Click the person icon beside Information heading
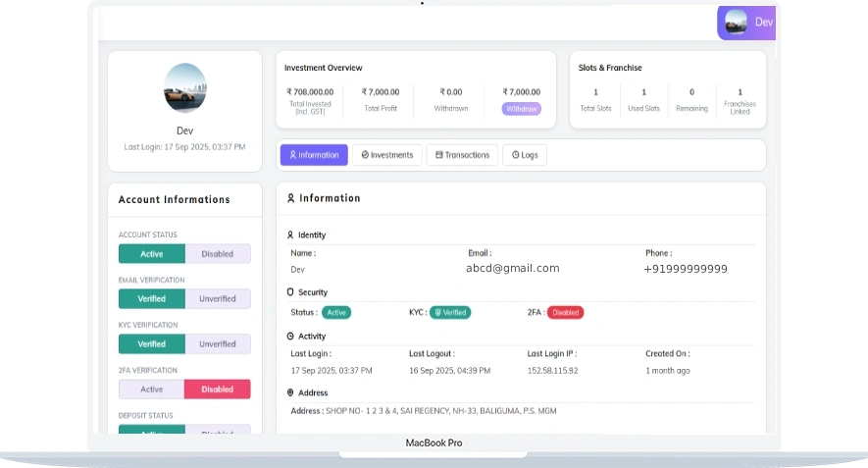 290,198
